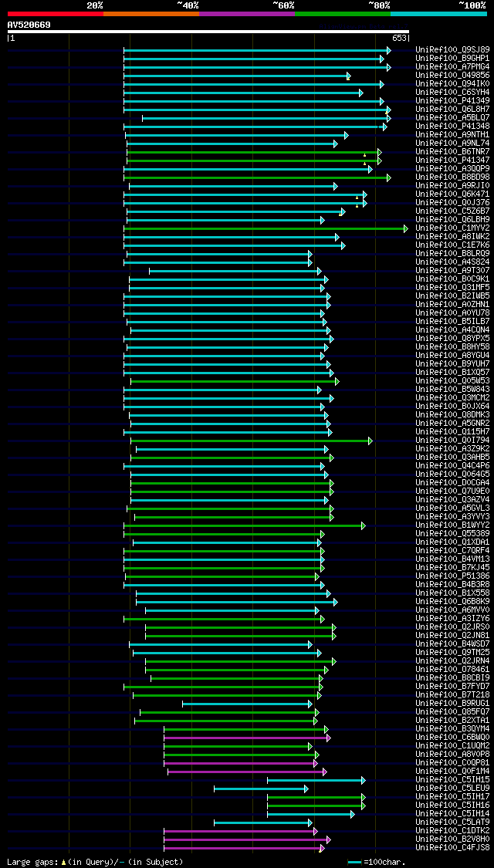
Task: Select the UniRef100_C5LEU9 label
Action: click(452, 788)
